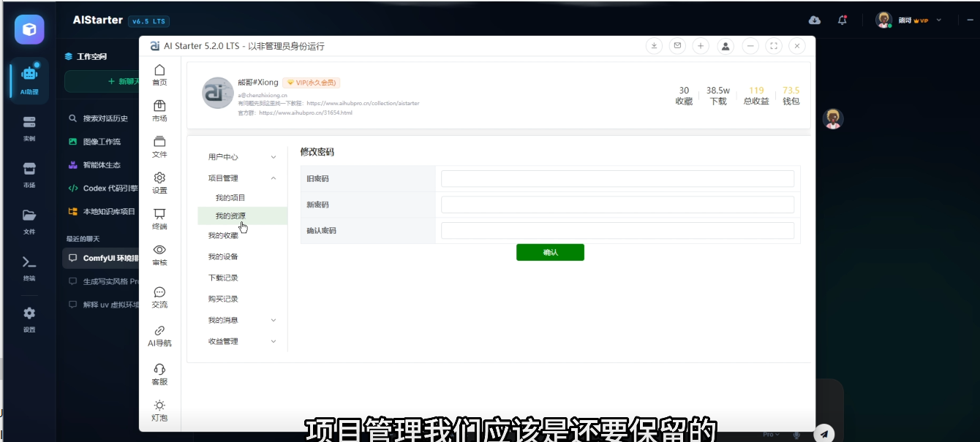Image resolution: width=980 pixels, height=442 pixels.
Task: Click cloud download icon in dark window header
Action: pos(815,20)
